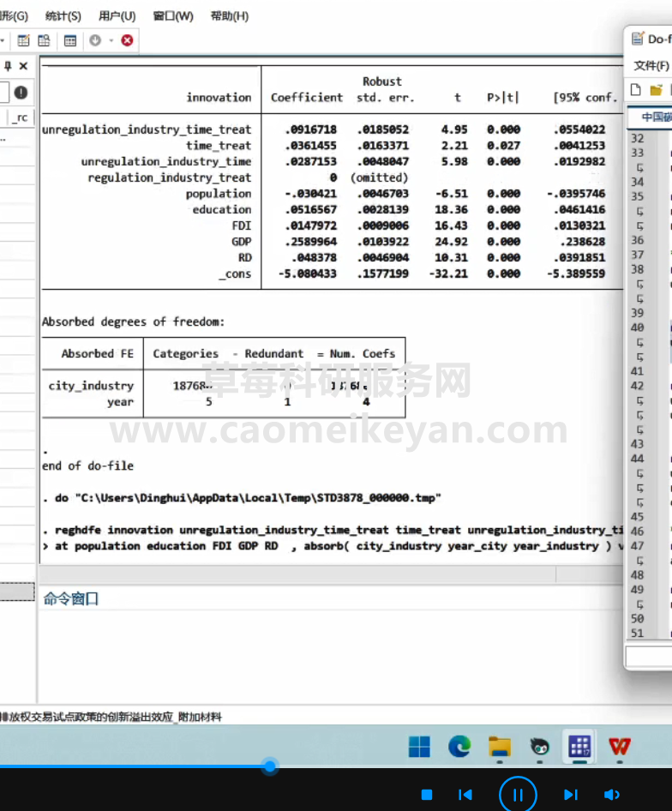The height and width of the screenshot is (811, 672).
Task: Click New file icon in Do-file Editor
Action: point(636,90)
